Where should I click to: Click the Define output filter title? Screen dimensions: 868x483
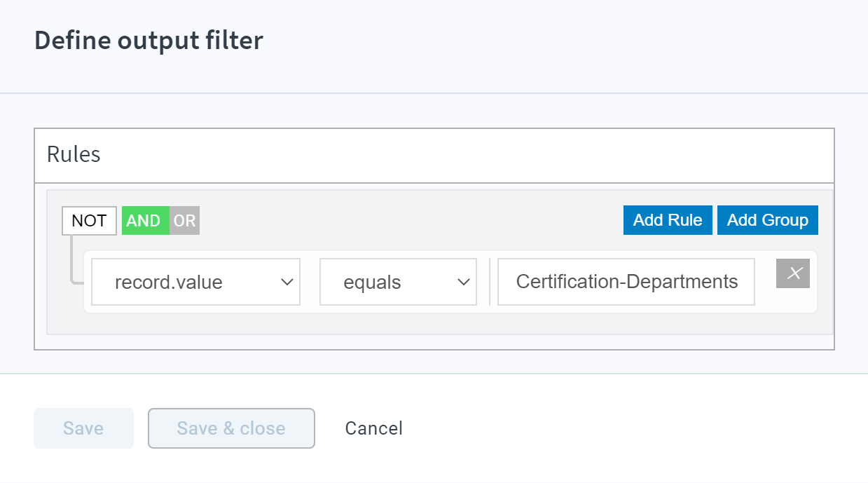pos(149,41)
